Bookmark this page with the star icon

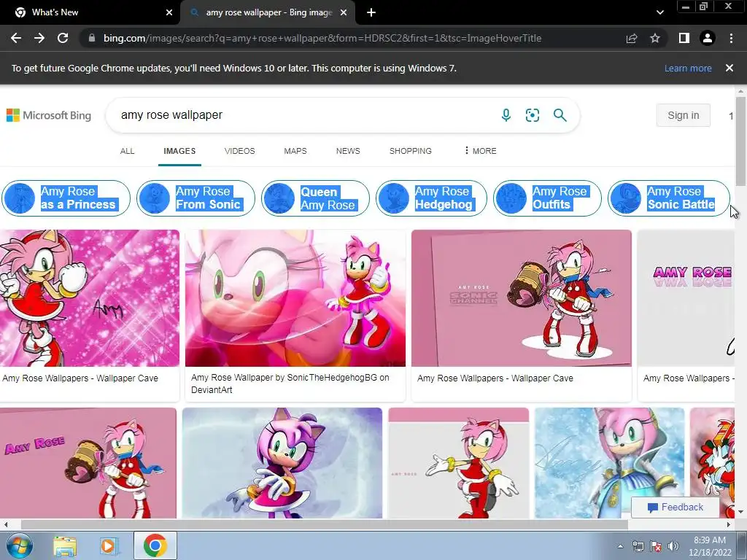click(655, 38)
